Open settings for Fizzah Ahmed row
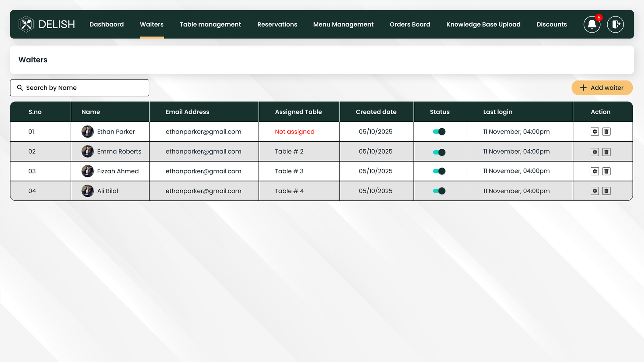The image size is (644, 362). point(595,171)
